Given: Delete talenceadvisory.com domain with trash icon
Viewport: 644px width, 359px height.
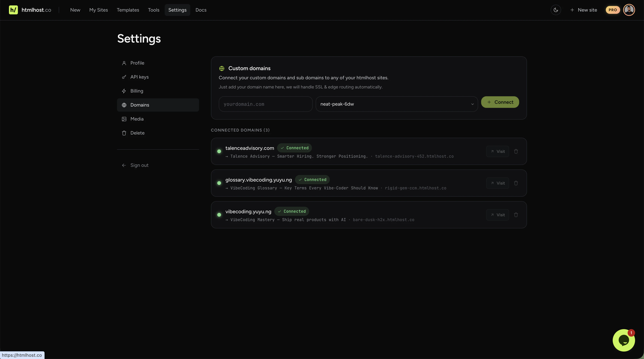Looking at the screenshot, I should 516,152.
